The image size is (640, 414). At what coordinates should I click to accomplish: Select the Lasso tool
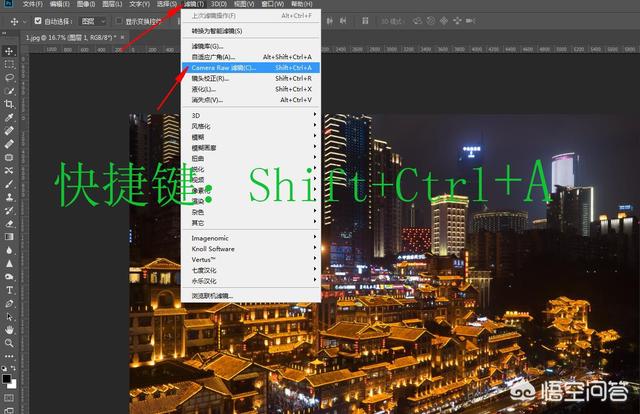(x=9, y=78)
